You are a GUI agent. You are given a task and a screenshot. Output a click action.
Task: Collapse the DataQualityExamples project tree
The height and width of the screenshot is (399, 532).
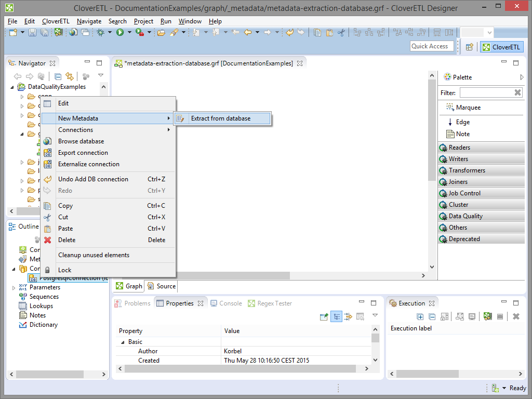point(13,87)
